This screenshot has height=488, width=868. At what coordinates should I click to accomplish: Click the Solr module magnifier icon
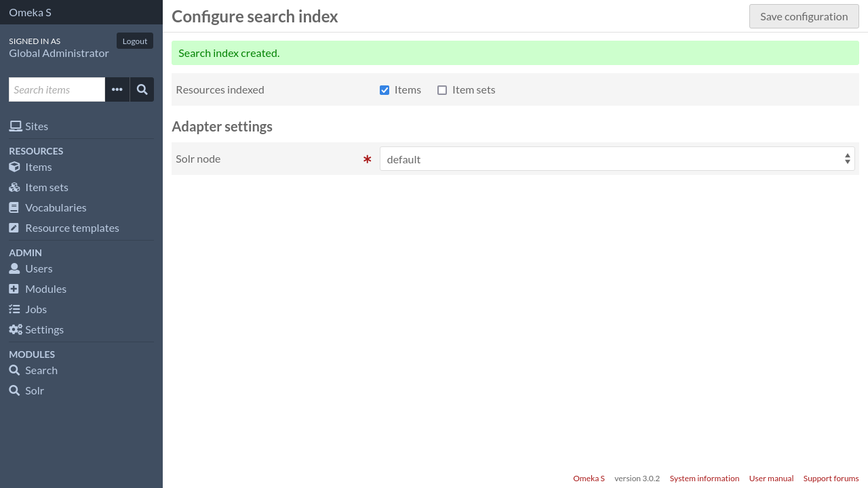14,390
